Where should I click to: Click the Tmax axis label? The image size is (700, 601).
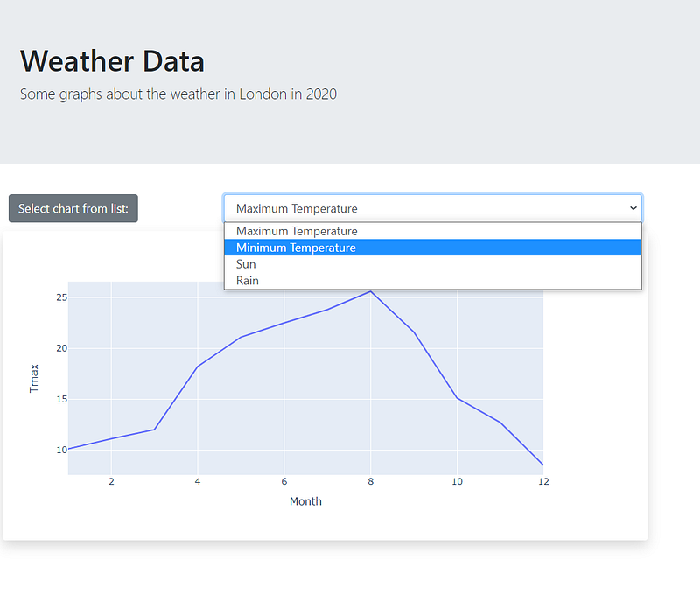(34, 378)
